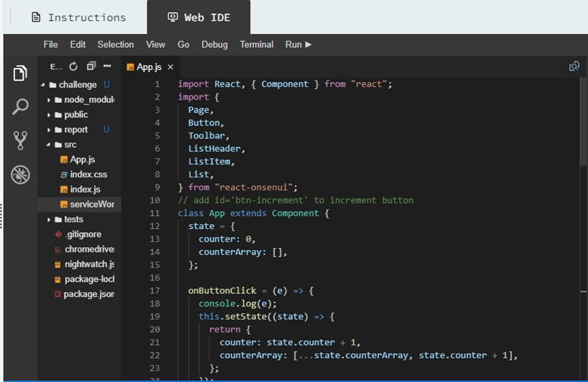
Task: Click the Run play arrow icon
Action: coord(309,45)
